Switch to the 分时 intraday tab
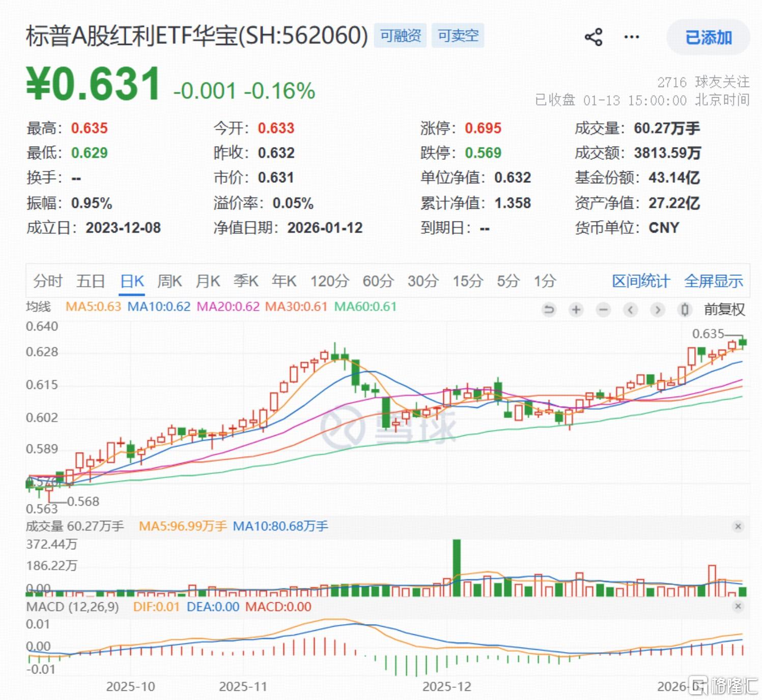Image resolution: width=762 pixels, height=700 pixels. pyautogui.click(x=48, y=281)
